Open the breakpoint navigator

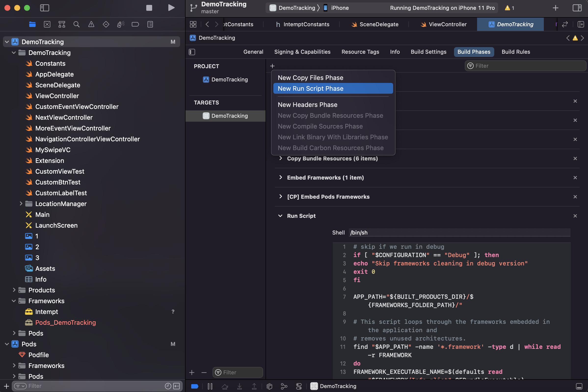(x=135, y=24)
